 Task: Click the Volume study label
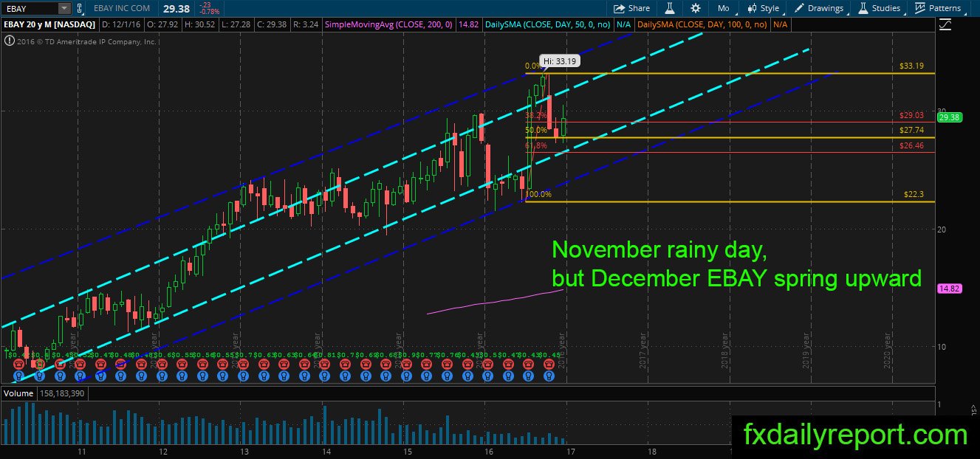(x=18, y=393)
